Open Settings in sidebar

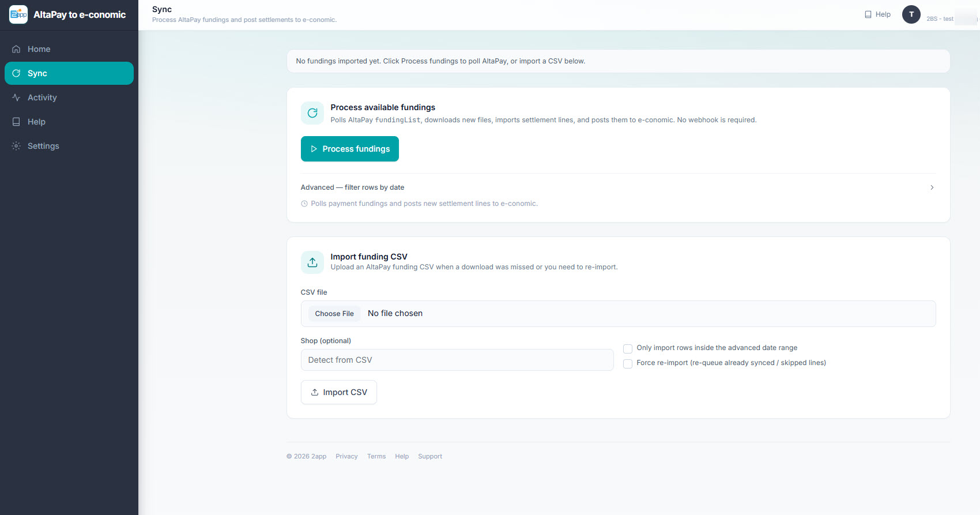(x=69, y=146)
